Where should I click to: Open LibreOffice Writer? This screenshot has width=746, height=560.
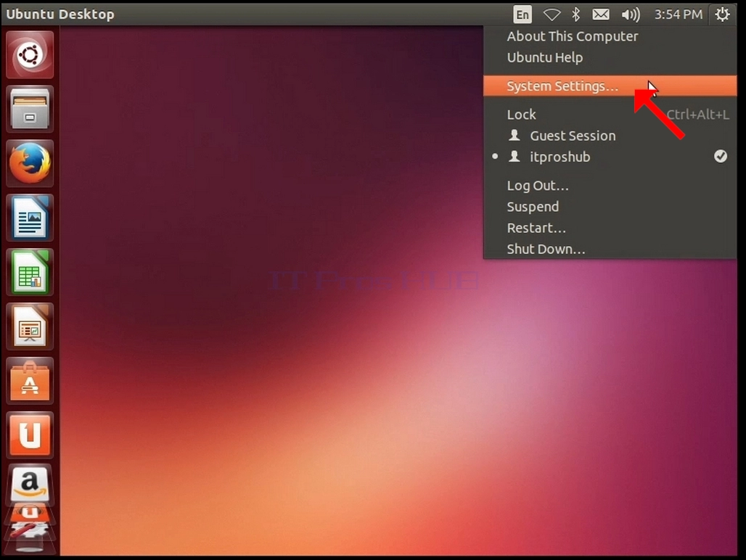[30, 218]
